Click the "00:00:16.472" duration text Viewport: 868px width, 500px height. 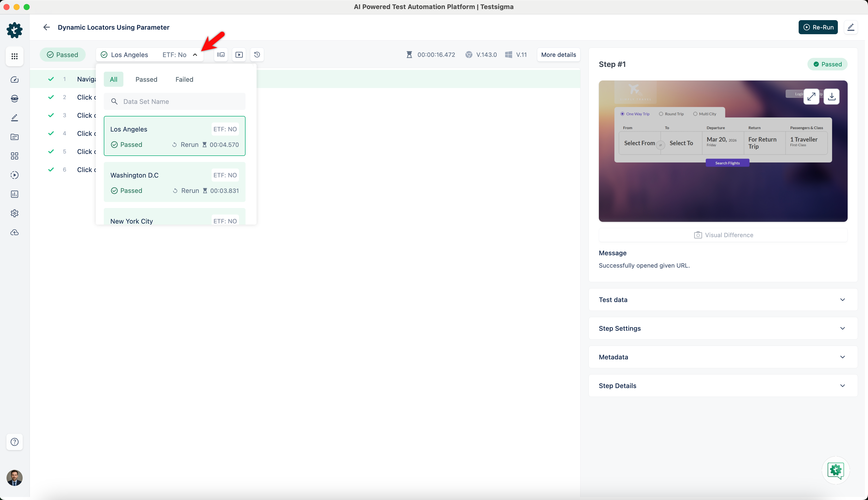(x=436, y=55)
